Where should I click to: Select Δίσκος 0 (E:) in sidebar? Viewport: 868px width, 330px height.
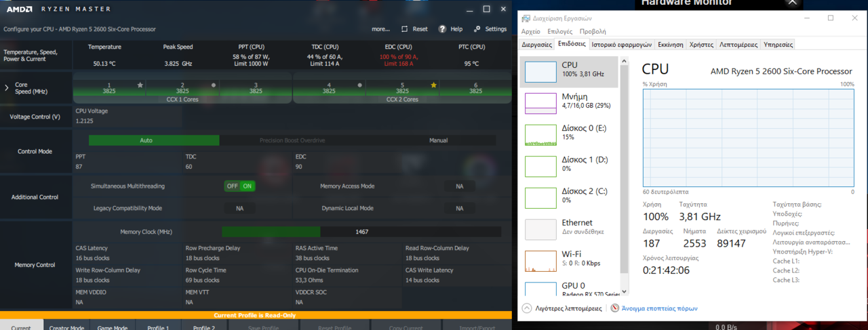click(569, 134)
